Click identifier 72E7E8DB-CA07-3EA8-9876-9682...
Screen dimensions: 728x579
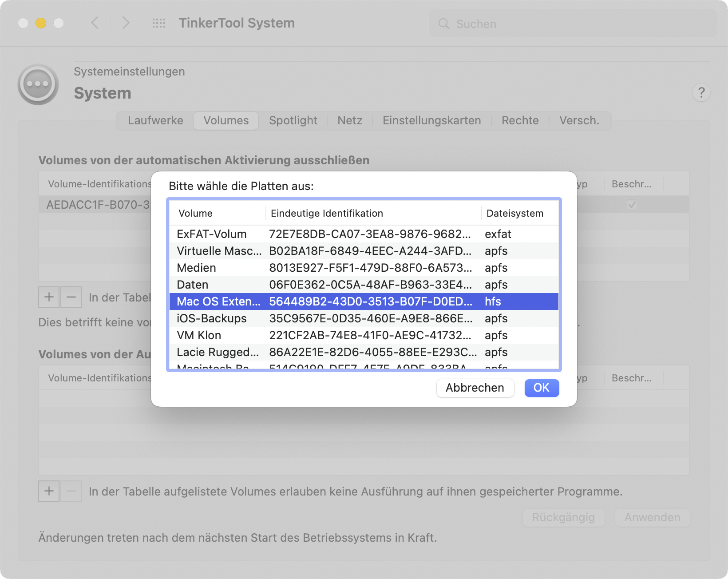click(x=370, y=234)
